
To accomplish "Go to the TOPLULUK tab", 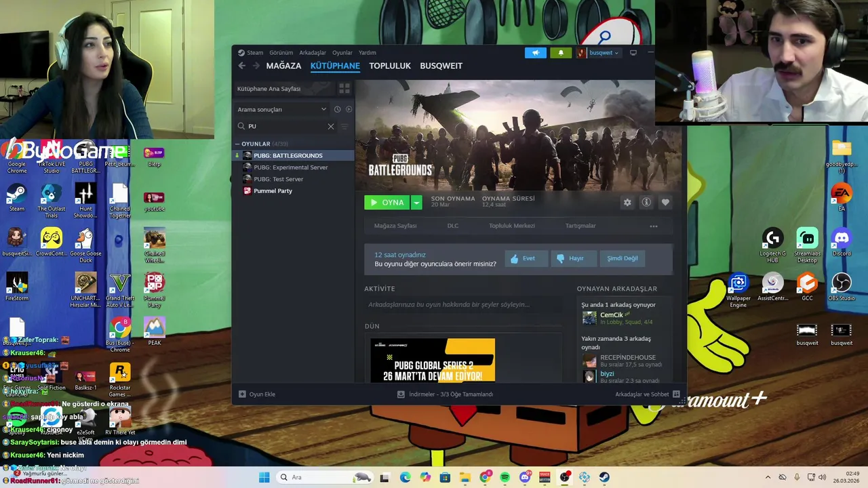I will [390, 66].
